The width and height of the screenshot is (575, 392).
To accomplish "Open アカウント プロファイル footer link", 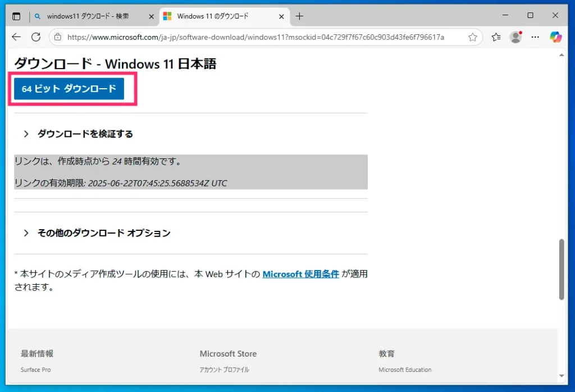I will pos(225,370).
